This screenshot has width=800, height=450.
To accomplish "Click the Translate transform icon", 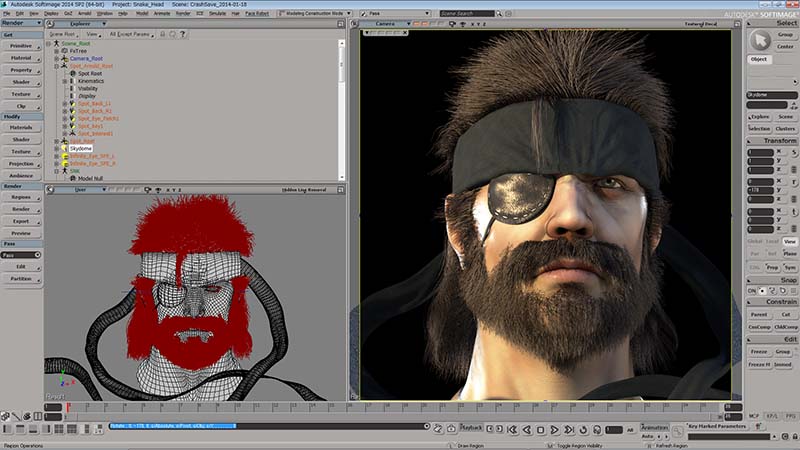I will [x=794, y=211].
